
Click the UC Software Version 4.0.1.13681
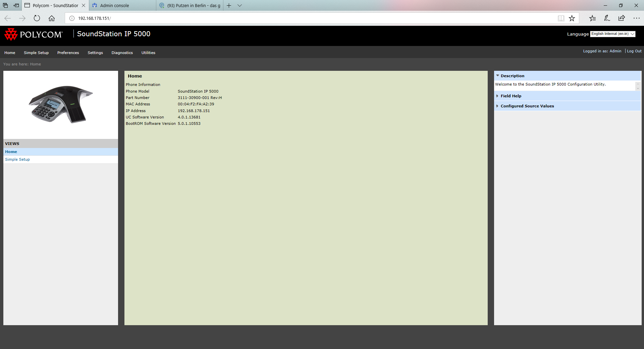pos(189,117)
